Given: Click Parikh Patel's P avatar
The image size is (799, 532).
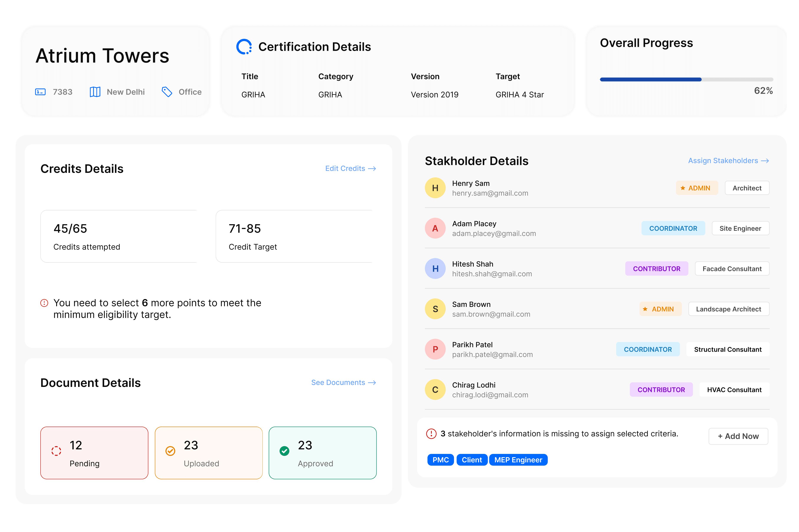Looking at the screenshot, I should (435, 349).
